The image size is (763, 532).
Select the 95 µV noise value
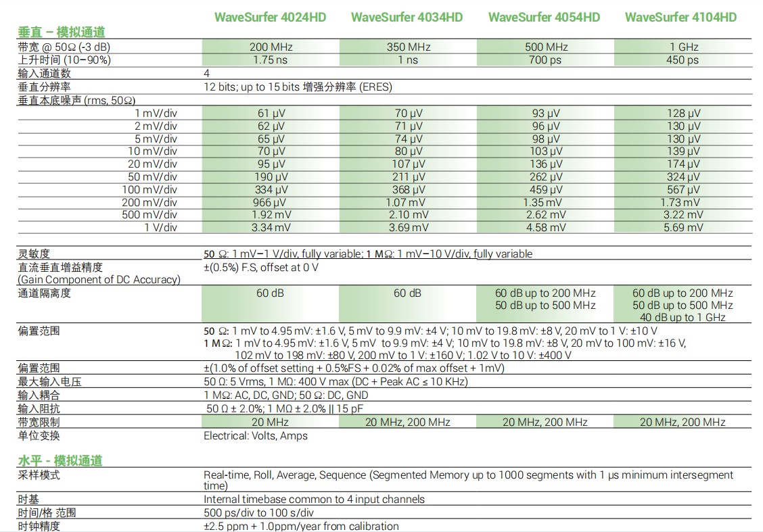pos(271,164)
